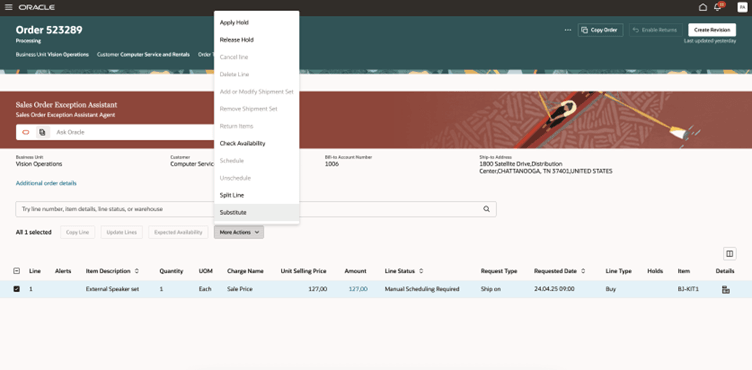Click Add or Modify Shipment Set entry
Screen dimensions: 752x370
[257, 92]
